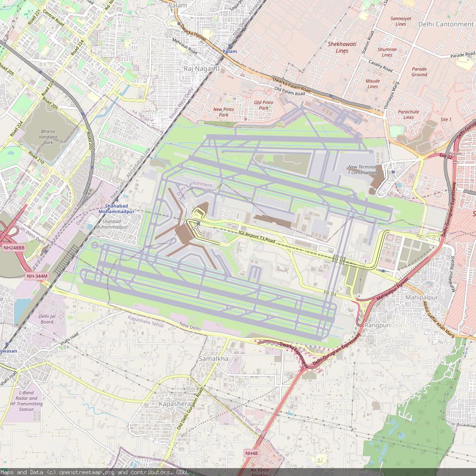Click the blue Palam railway station label

[x=230, y=51]
